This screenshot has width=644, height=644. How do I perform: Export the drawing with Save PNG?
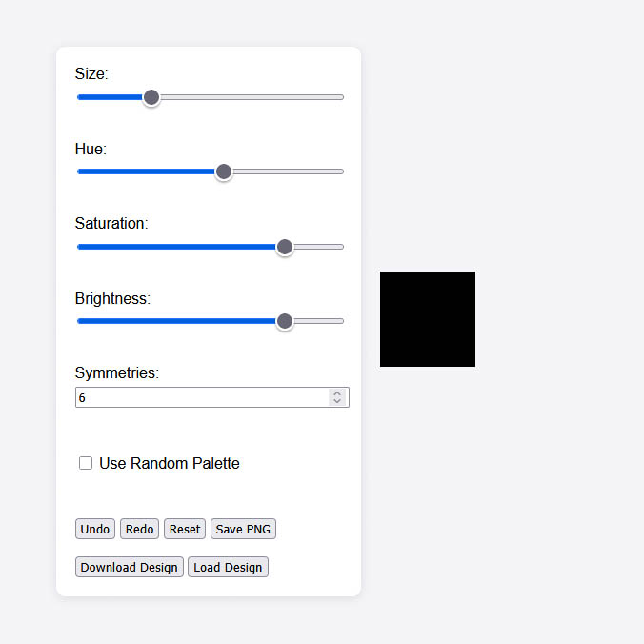point(243,529)
